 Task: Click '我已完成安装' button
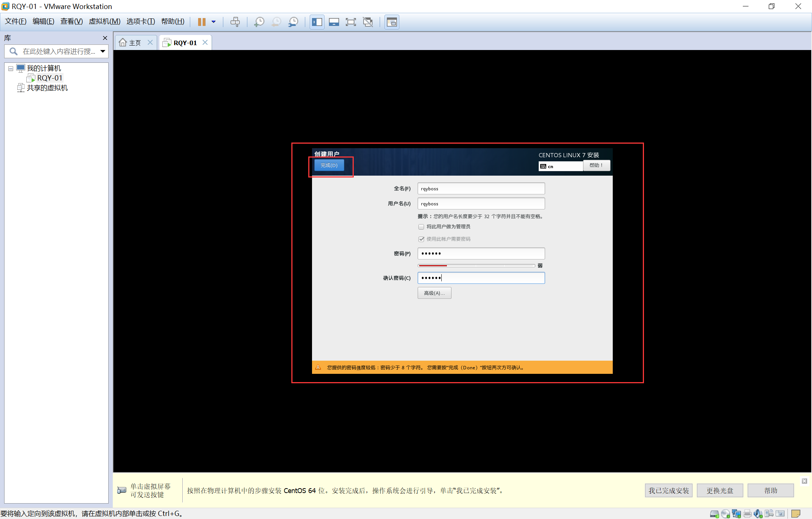point(669,490)
